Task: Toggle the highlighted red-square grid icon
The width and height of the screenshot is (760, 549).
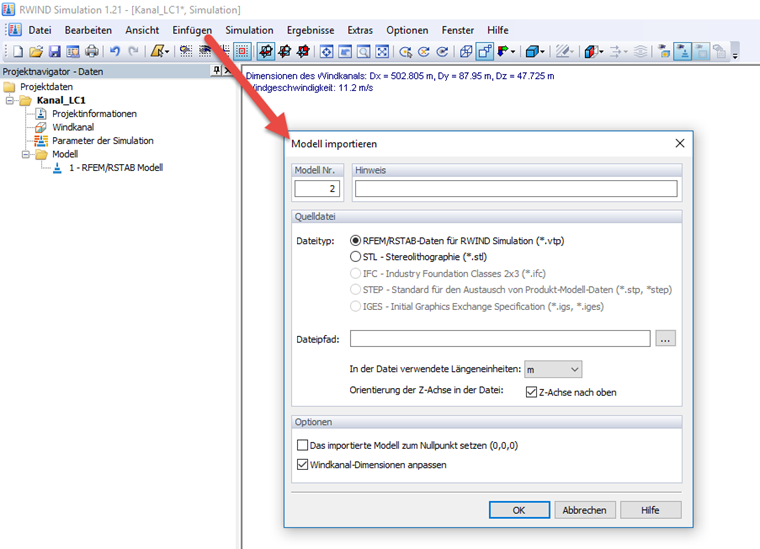Action: coord(242,51)
